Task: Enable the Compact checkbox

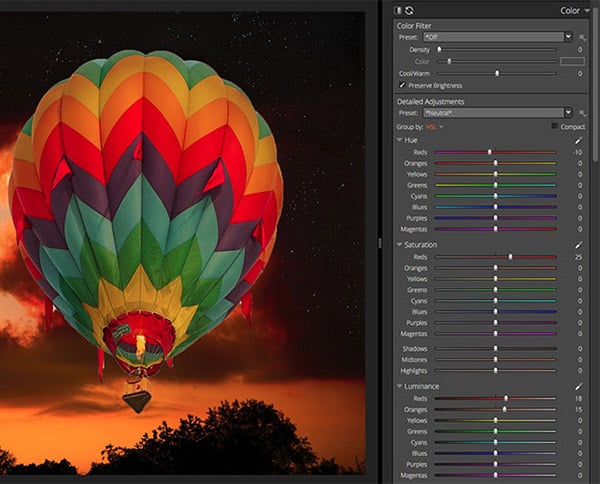Action: 554,126
